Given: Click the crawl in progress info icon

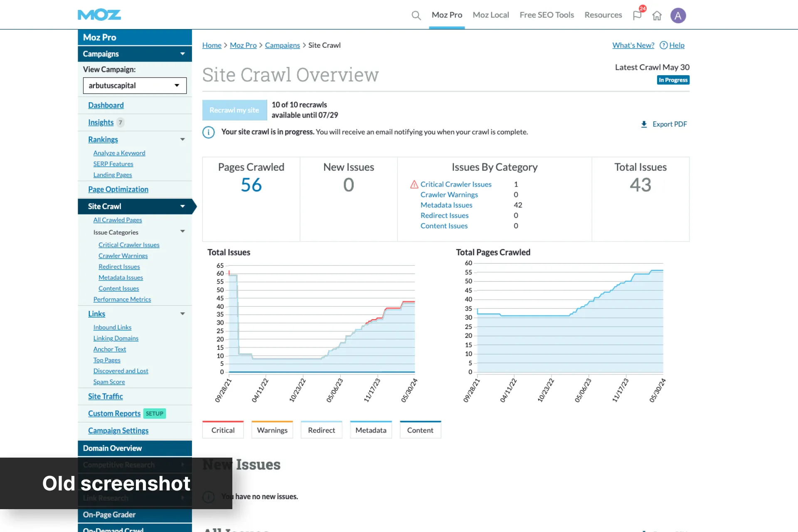Looking at the screenshot, I should point(209,132).
